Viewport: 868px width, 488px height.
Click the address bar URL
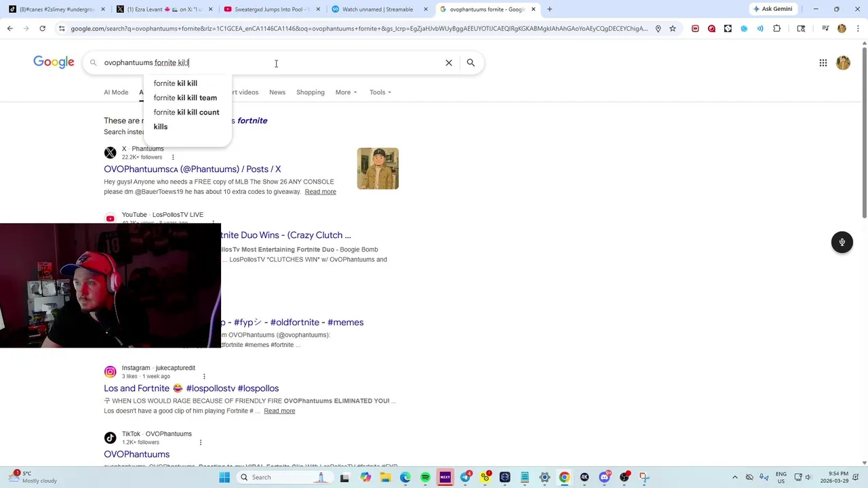click(359, 28)
